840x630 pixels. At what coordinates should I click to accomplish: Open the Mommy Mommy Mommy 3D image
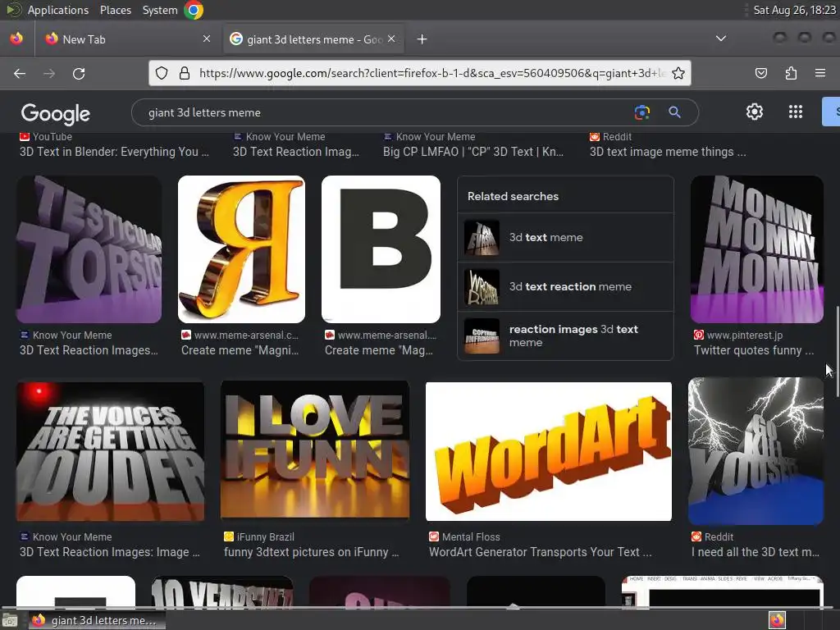tap(756, 249)
